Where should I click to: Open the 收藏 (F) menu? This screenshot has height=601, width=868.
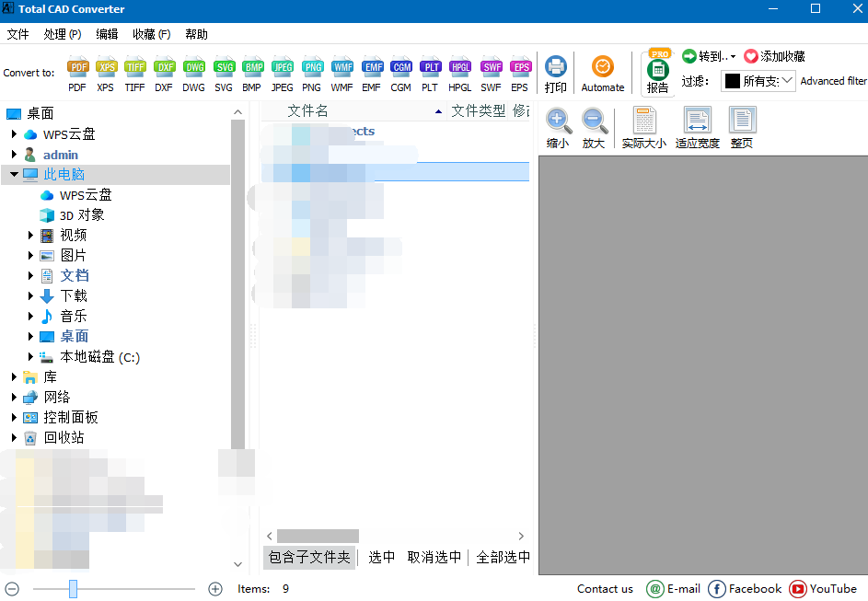pos(152,34)
